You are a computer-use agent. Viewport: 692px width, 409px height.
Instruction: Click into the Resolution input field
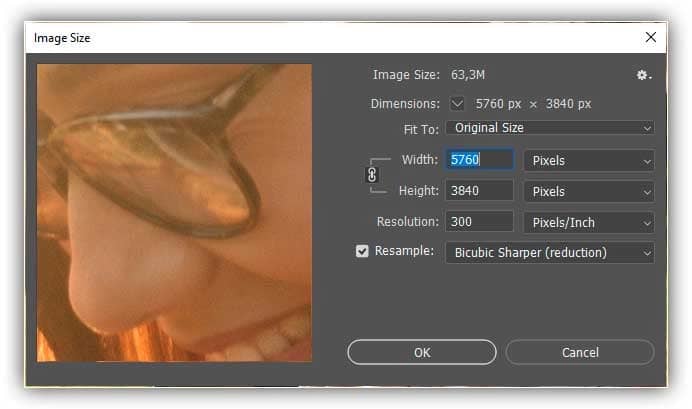coord(479,221)
